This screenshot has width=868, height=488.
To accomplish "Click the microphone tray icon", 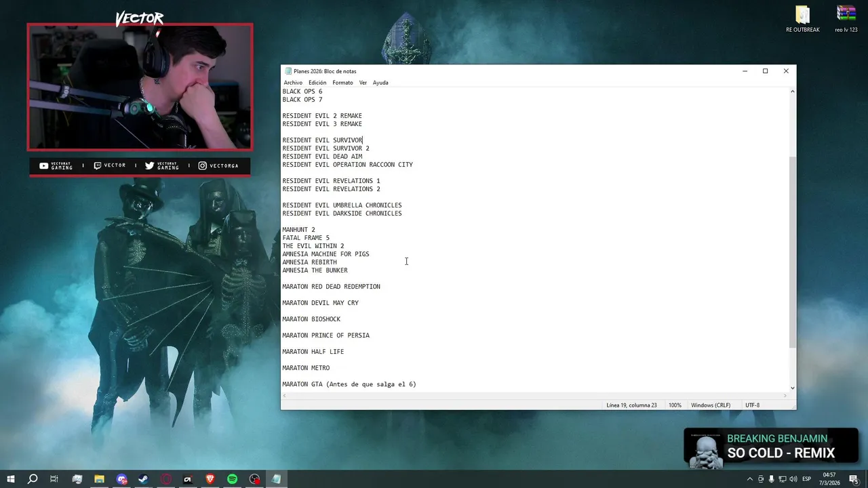I will click(771, 479).
